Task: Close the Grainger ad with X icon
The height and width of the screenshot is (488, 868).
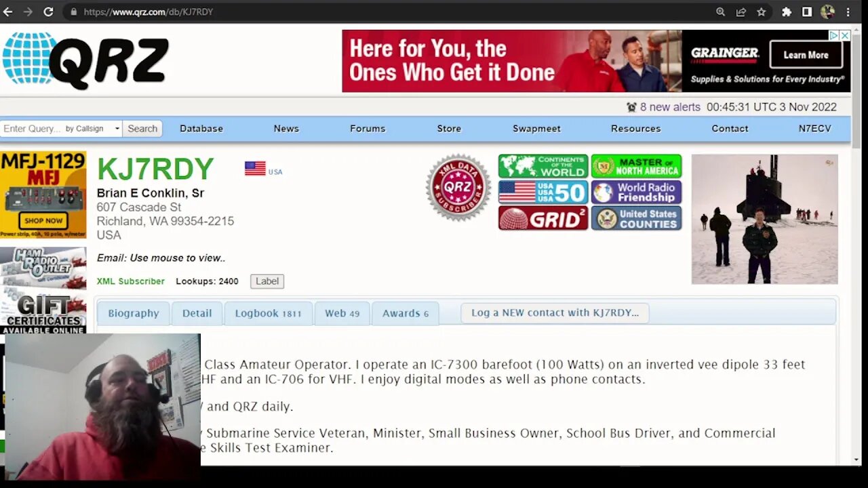Action: point(845,35)
